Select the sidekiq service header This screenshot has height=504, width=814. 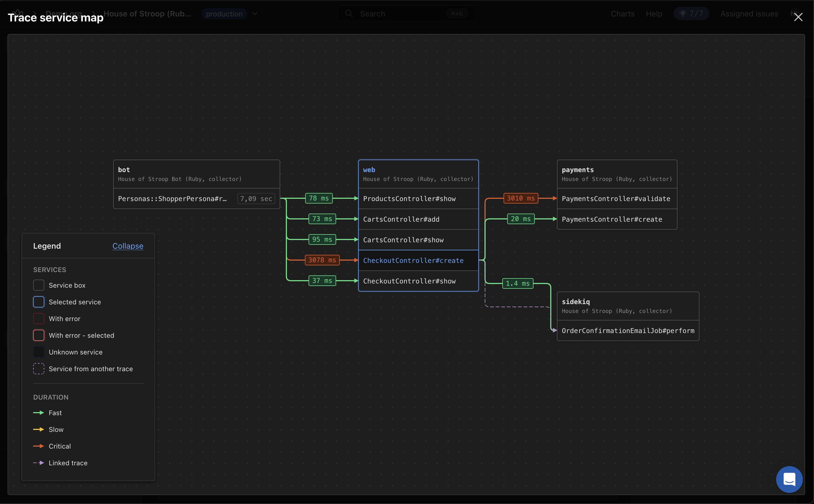coord(628,306)
